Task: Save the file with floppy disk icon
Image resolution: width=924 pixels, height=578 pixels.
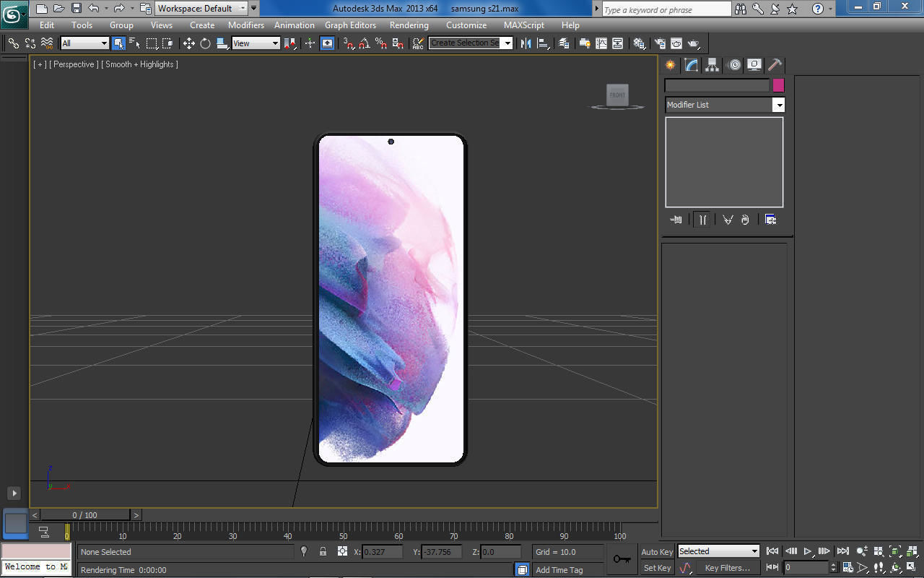Action: [x=77, y=9]
